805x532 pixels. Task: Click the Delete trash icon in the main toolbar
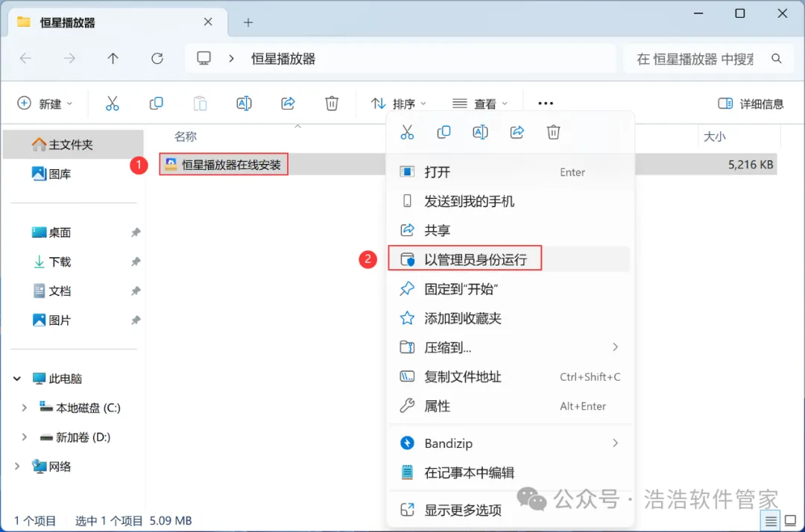pos(332,104)
